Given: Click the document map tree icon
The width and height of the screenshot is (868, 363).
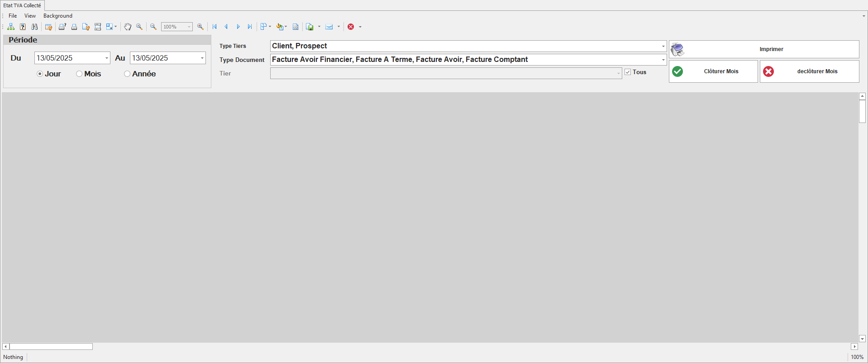Looking at the screenshot, I should coord(11,27).
